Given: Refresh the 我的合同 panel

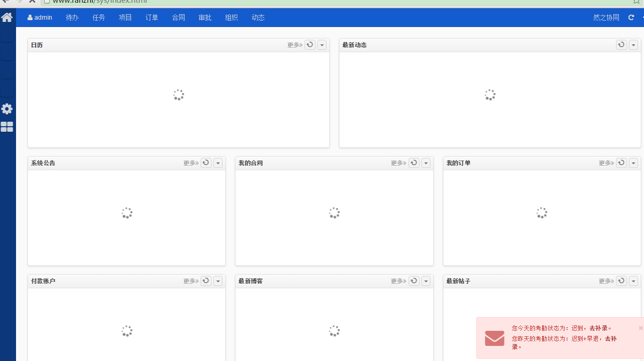Looking at the screenshot, I should click(x=414, y=163).
